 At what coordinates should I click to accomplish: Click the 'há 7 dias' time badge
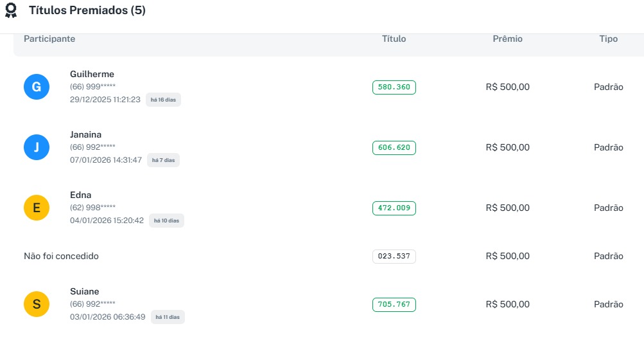pos(163,160)
